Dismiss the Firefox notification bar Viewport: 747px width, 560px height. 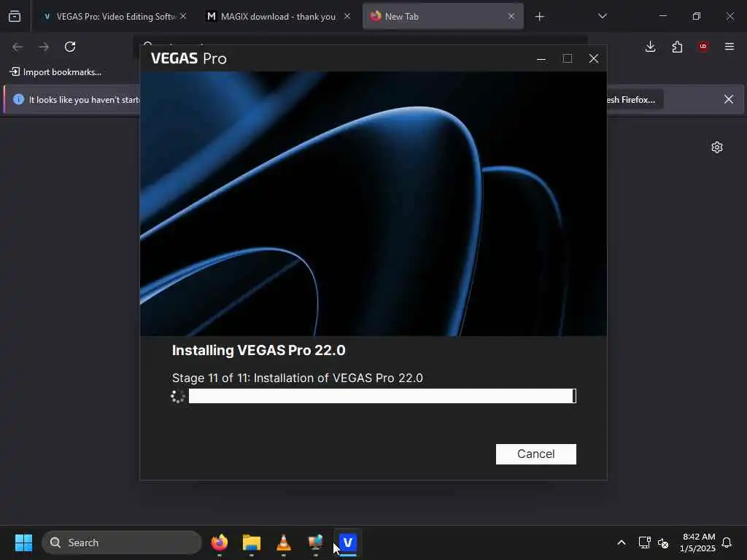(729, 99)
